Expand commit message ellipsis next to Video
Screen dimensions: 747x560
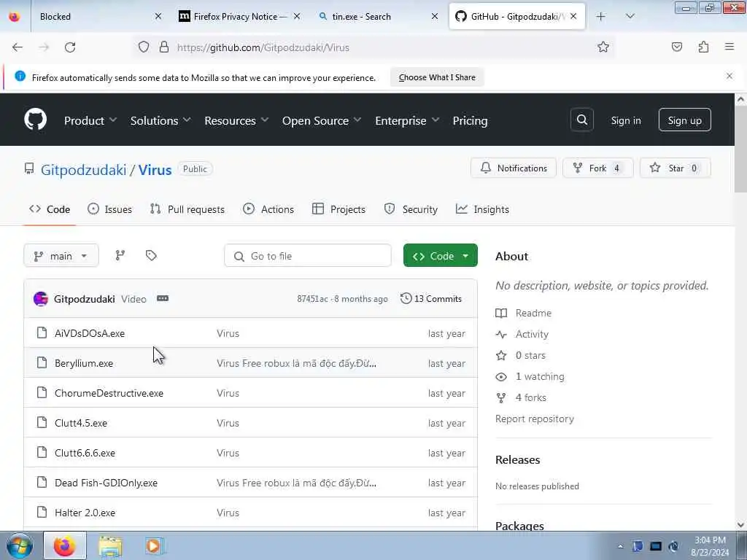(x=163, y=298)
